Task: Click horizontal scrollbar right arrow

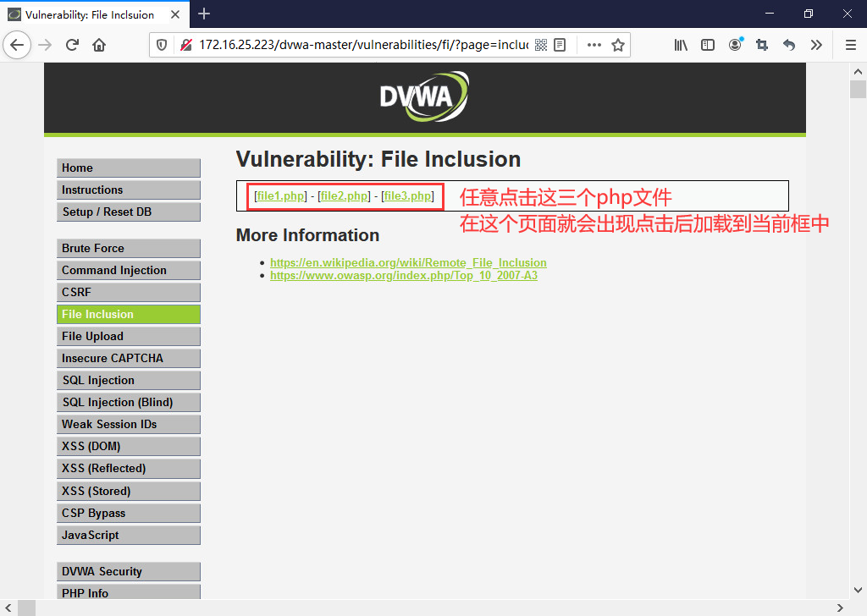Action: click(x=840, y=608)
